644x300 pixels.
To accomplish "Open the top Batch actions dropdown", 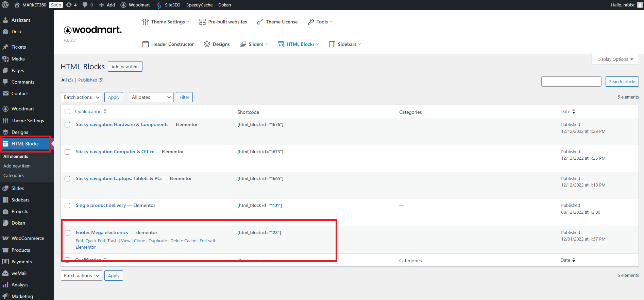I will pyautogui.click(x=82, y=97).
